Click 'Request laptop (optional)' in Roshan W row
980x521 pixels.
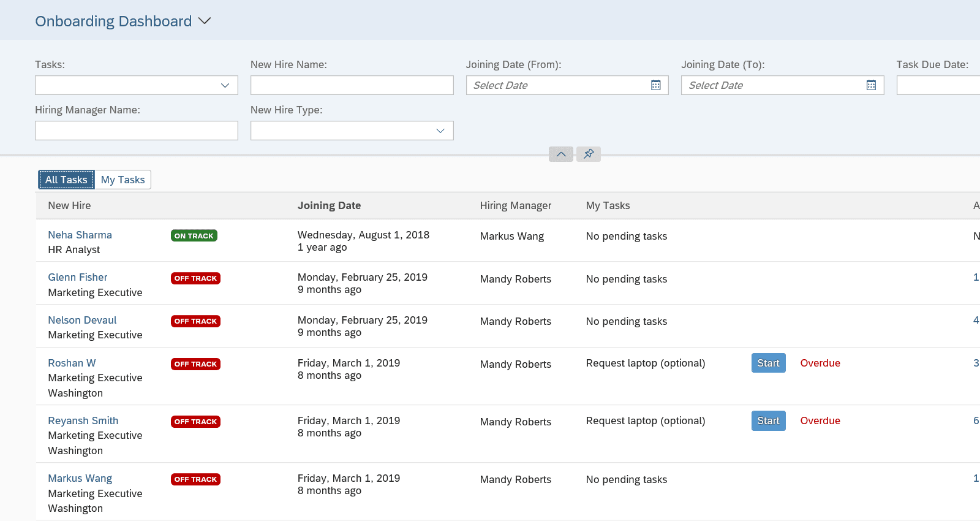click(646, 363)
